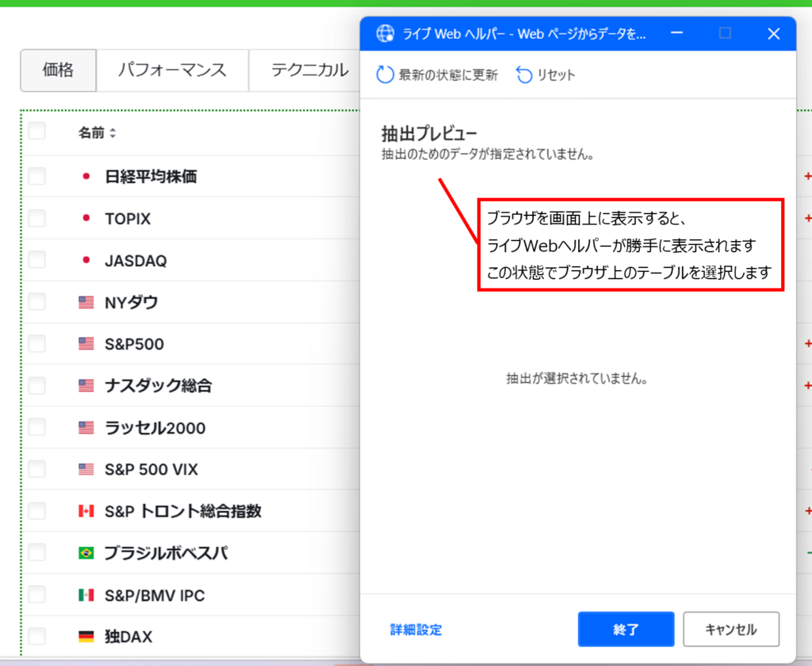Click the US flag beside ラッセル2000
812x666 pixels.
(x=86, y=427)
